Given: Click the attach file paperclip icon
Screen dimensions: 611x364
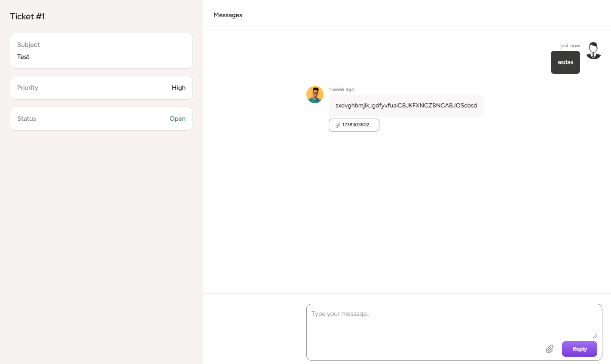Looking at the screenshot, I should (550, 349).
